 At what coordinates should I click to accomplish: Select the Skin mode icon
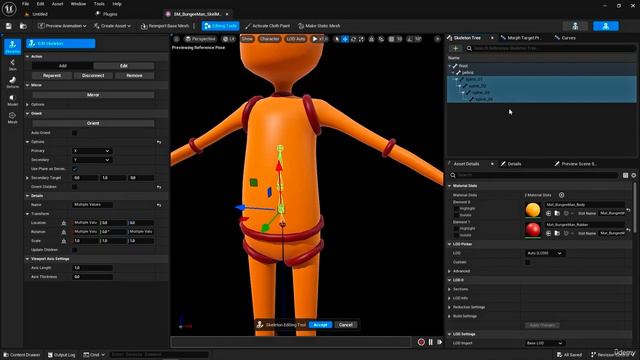pos(12,64)
